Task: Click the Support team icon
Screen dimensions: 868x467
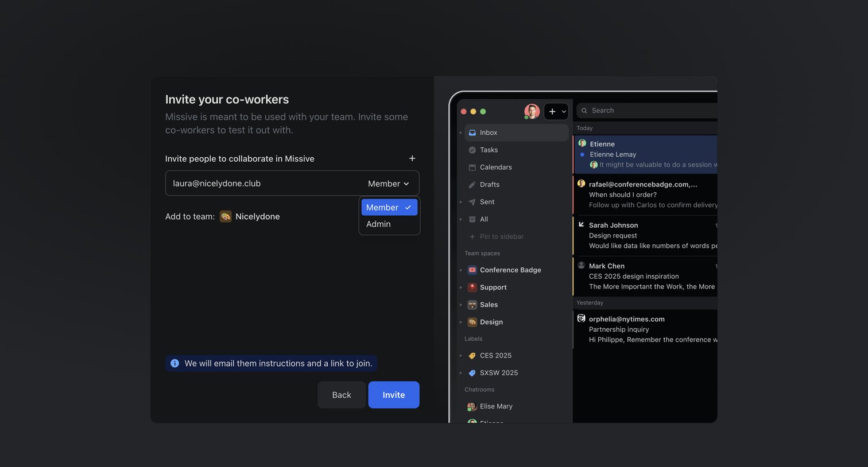Action: [472, 287]
